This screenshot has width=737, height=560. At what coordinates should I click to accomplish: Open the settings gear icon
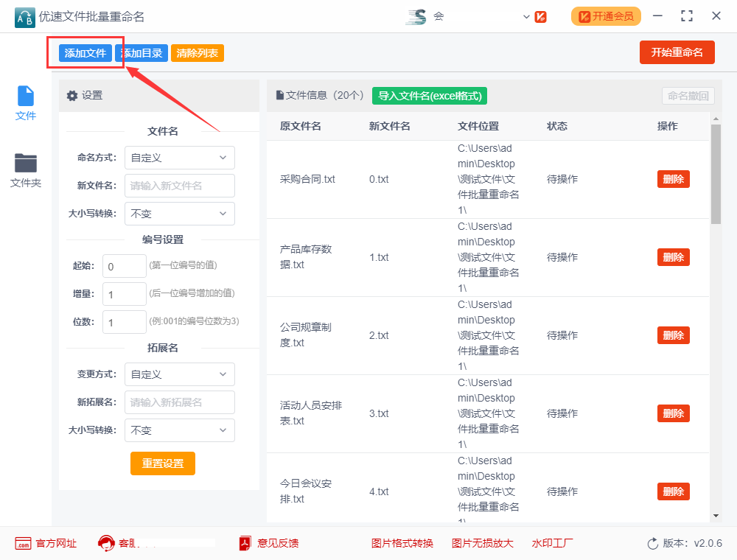[x=71, y=96]
